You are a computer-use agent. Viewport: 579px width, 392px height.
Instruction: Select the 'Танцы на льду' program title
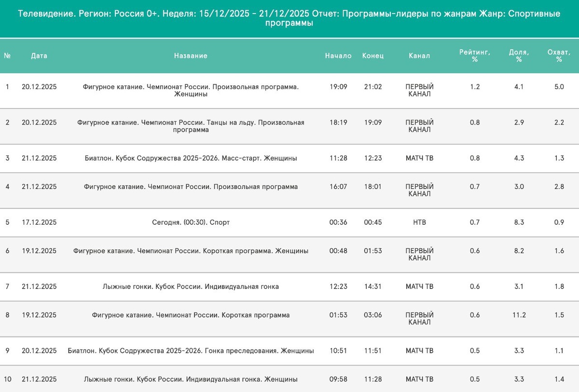click(191, 126)
